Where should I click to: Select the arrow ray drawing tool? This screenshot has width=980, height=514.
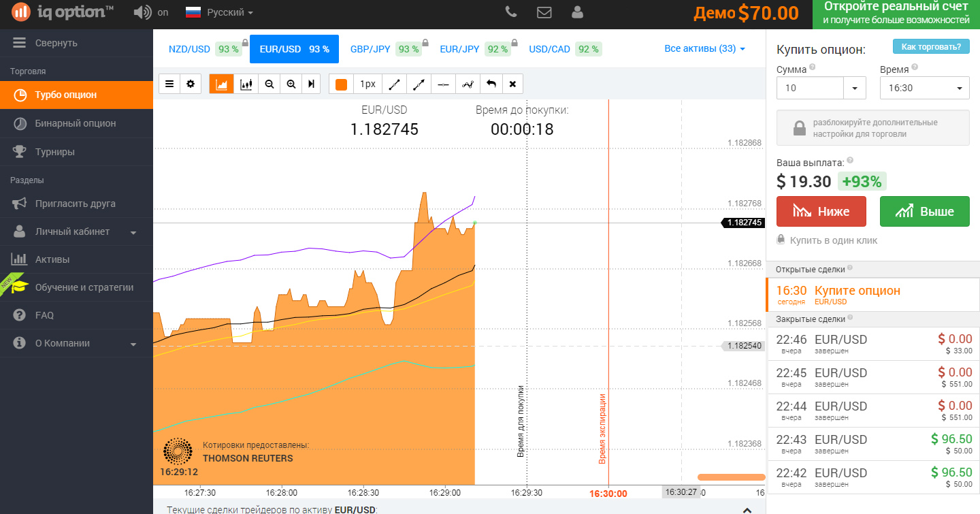(x=419, y=84)
